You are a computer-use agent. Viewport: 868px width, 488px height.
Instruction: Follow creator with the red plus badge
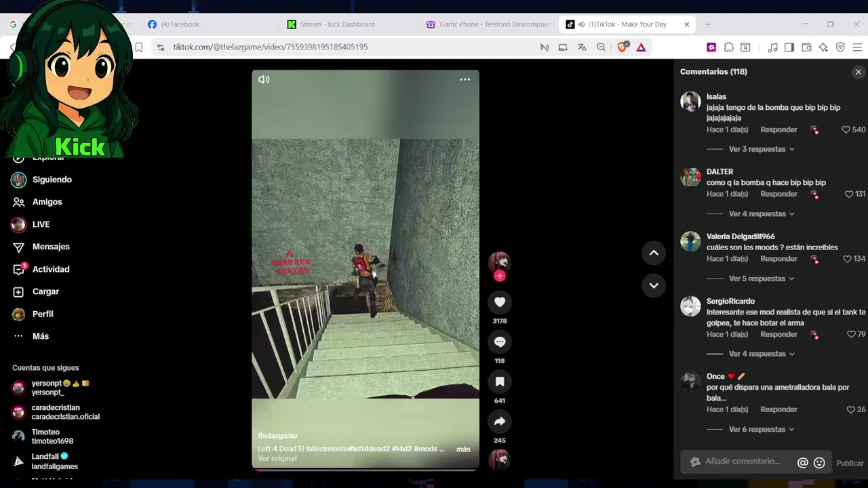(500, 276)
